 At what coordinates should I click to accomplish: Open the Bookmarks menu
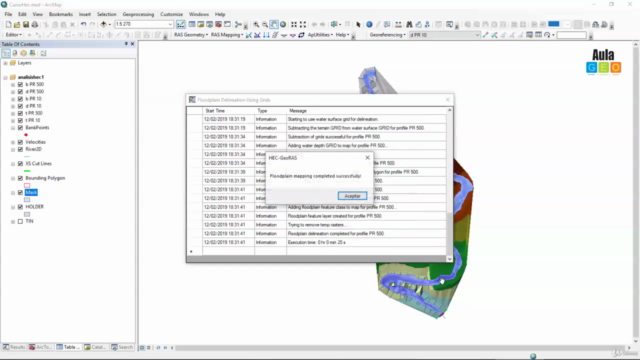(61, 14)
